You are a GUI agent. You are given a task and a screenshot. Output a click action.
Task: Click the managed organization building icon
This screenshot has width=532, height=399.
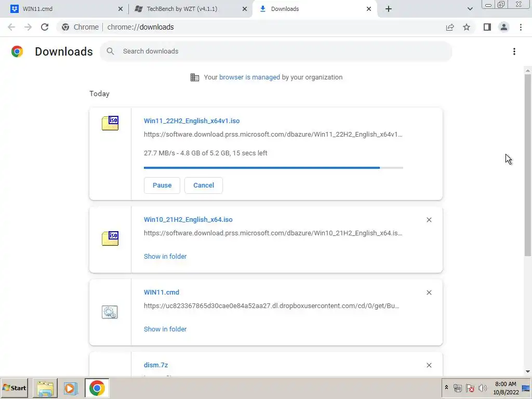[x=194, y=77]
